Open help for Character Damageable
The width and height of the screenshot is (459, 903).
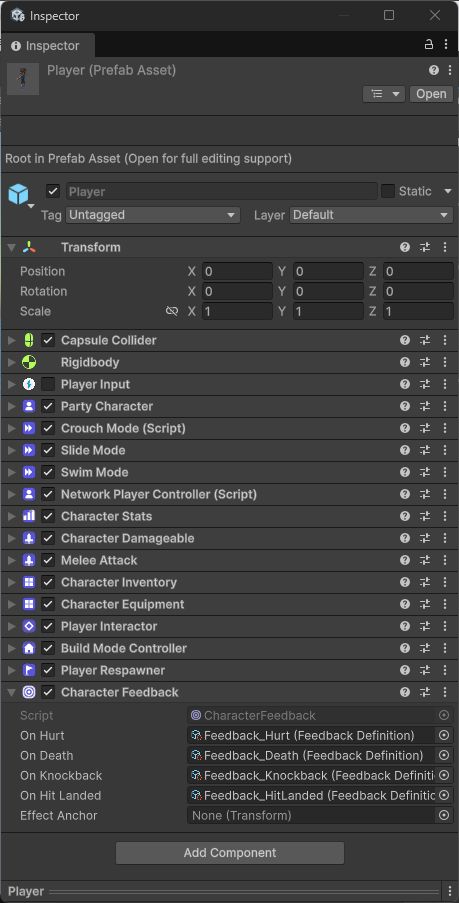pyautogui.click(x=405, y=538)
